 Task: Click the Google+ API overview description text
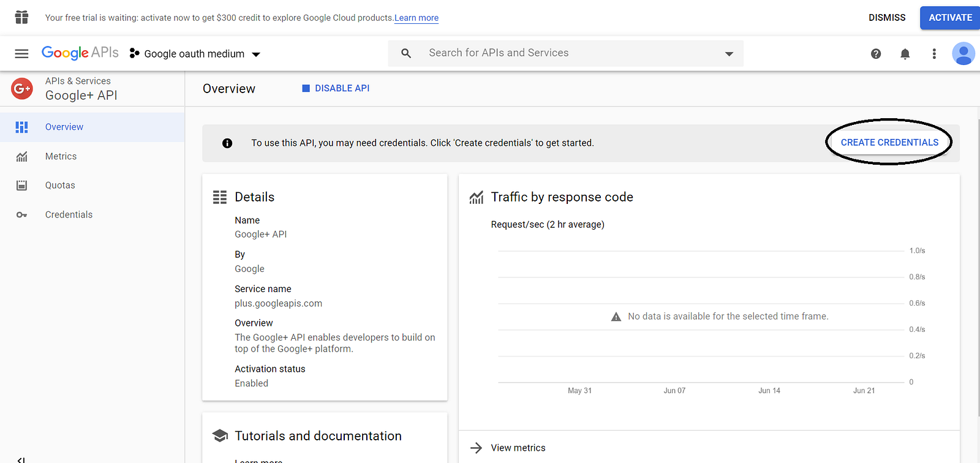335,343
